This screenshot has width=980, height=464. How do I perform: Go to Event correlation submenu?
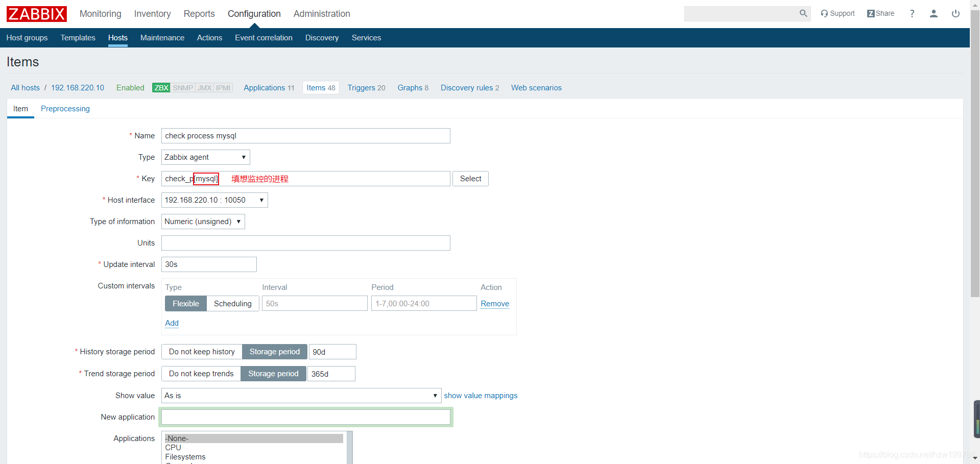[x=264, y=38]
